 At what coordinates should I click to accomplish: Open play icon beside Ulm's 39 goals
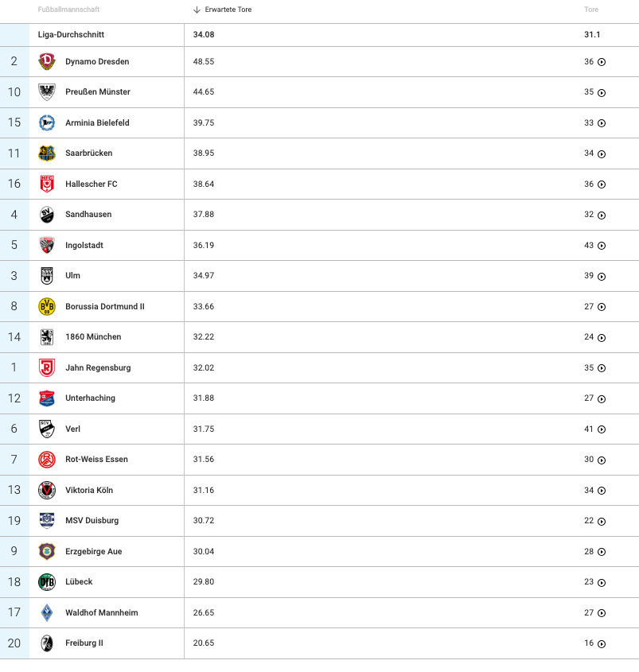(602, 277)
